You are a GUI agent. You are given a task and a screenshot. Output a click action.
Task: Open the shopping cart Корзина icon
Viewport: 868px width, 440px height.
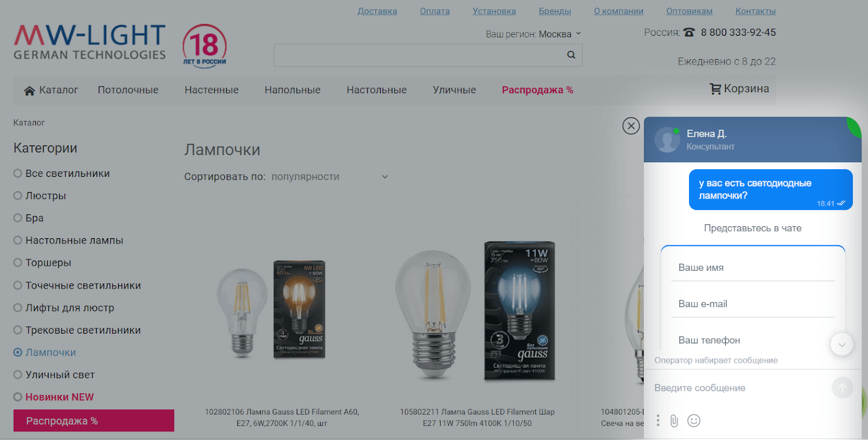coord(716,89)
